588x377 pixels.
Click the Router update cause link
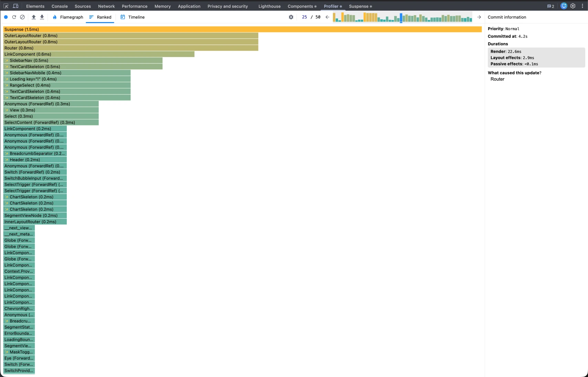[497, 79]
